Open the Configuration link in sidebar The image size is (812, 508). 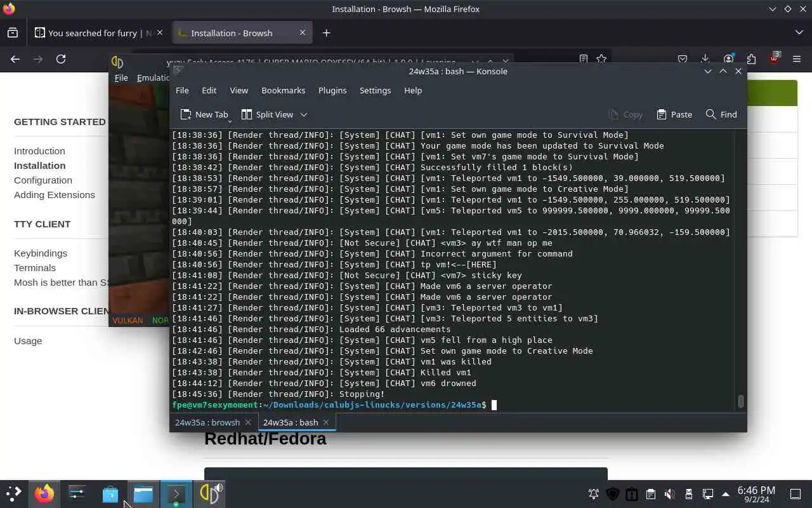tap(43, 180)
